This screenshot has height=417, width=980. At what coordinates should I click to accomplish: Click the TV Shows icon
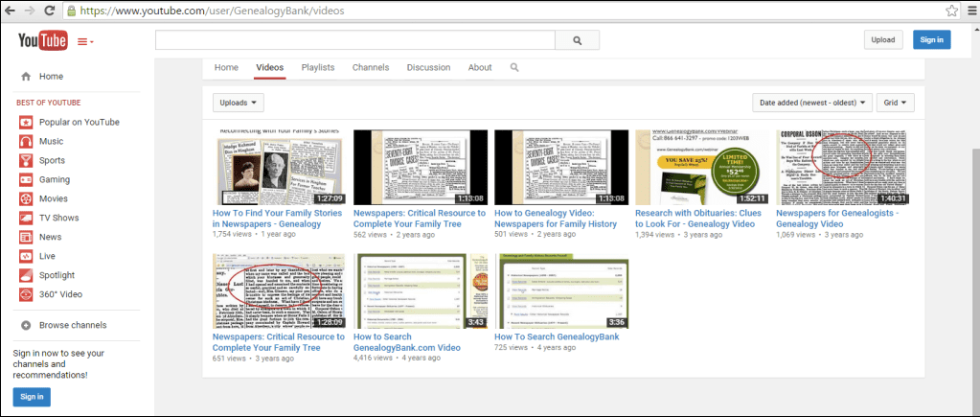point(26,219)
